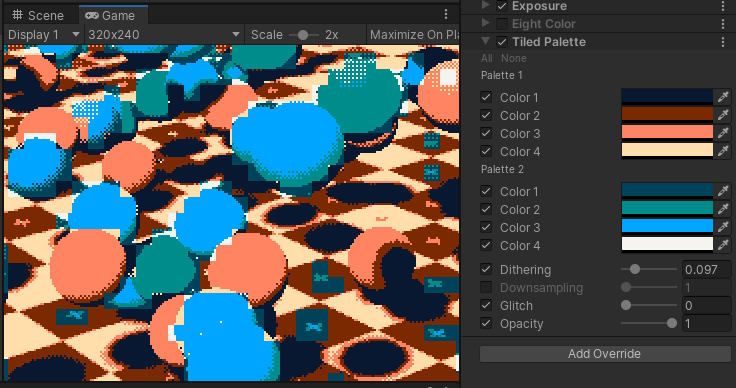The width and height of the screenshot is (736, 388).
Task: Open Palette 2 Color 3 blue swatch
Action: (x=667, y=227)
